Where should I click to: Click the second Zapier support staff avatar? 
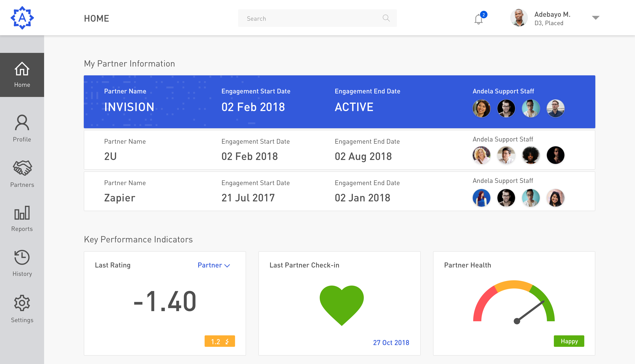tap(506, 198)
